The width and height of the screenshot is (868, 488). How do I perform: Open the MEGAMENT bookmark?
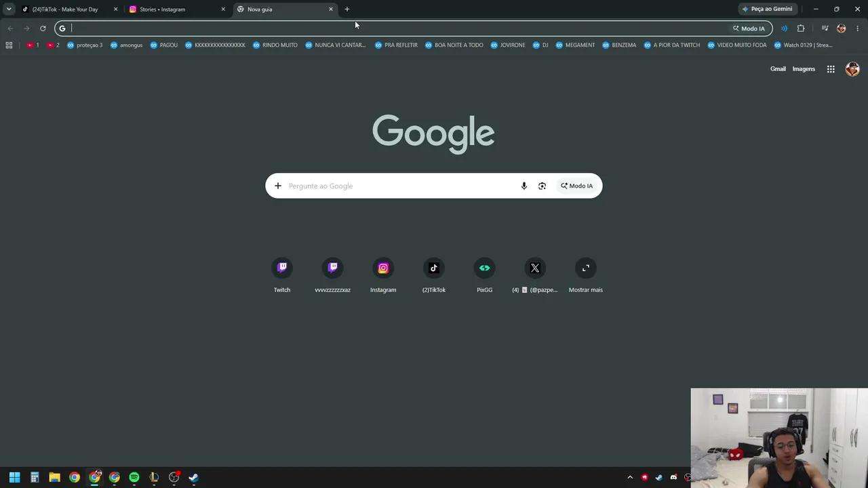[x=575, y=45]
